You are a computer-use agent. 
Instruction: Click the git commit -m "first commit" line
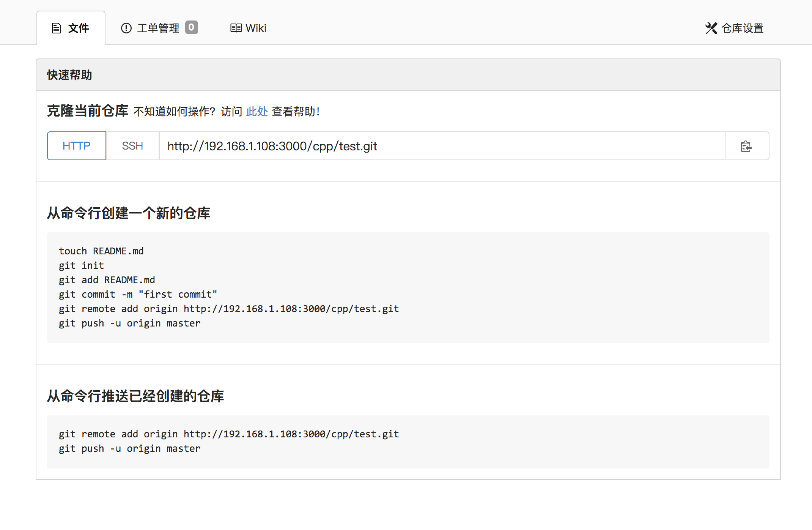pyautogui.click(x=138, y=294)
